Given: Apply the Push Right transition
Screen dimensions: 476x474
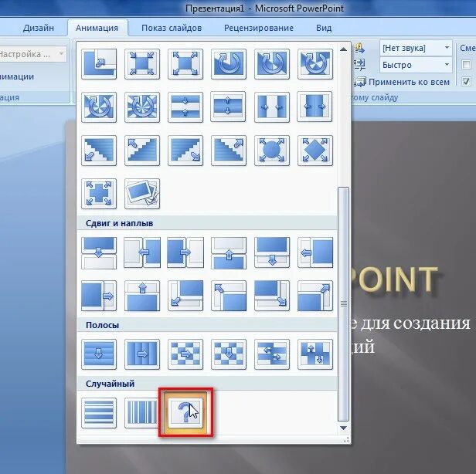Looking at the screenshot, I should click(x=185, y=252).
